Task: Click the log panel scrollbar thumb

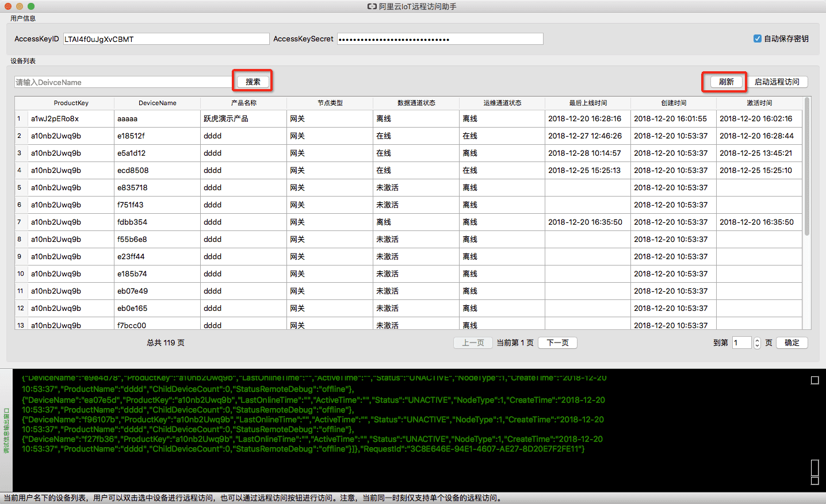Action: (x=814, y=468)
